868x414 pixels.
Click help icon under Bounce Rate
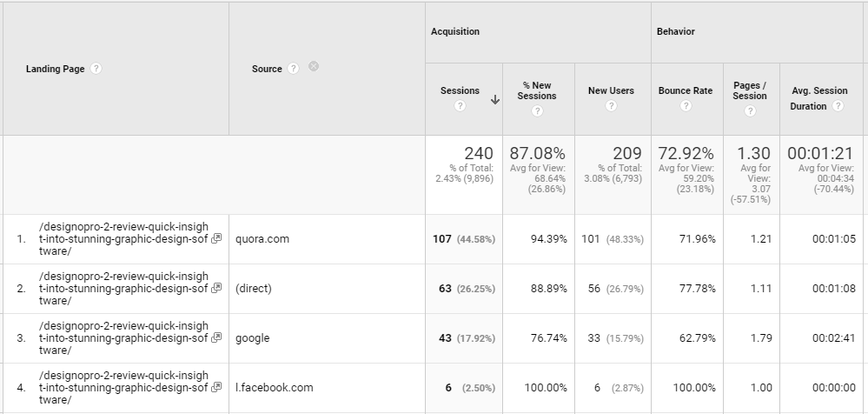(x=686, y=106)
